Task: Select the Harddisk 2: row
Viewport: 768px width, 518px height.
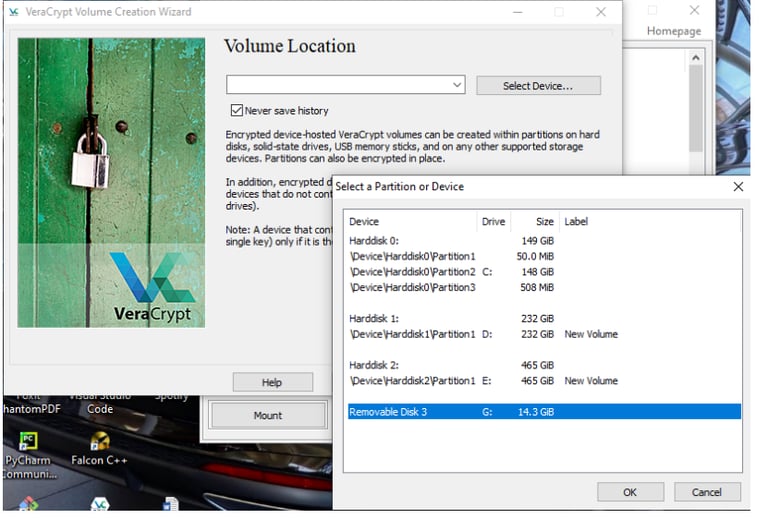Action: (x=544, y=365)
